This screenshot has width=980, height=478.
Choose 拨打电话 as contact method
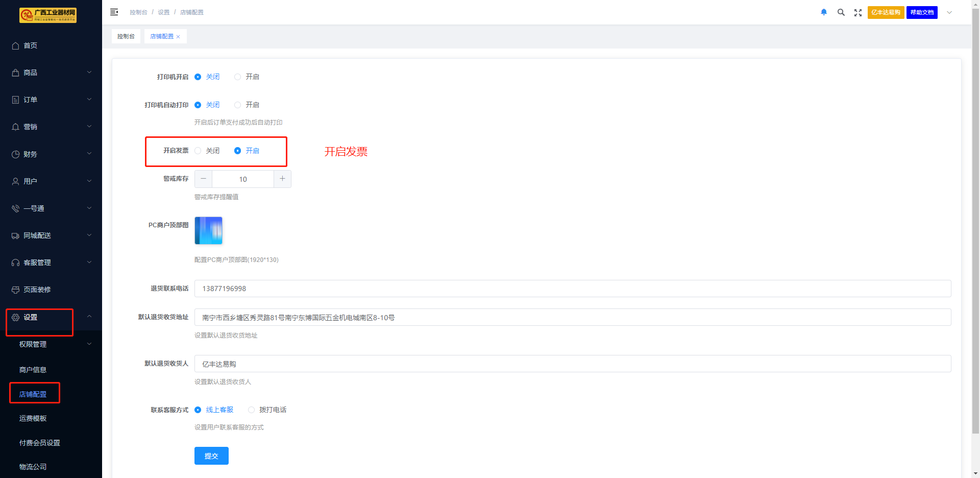pyautogui.click(x=252, y=410)
